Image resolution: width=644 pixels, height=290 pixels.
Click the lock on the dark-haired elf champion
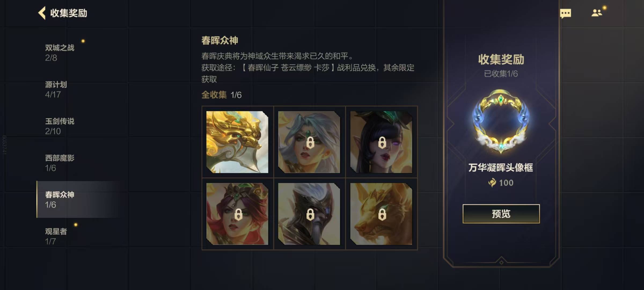(x=382, y=143)
